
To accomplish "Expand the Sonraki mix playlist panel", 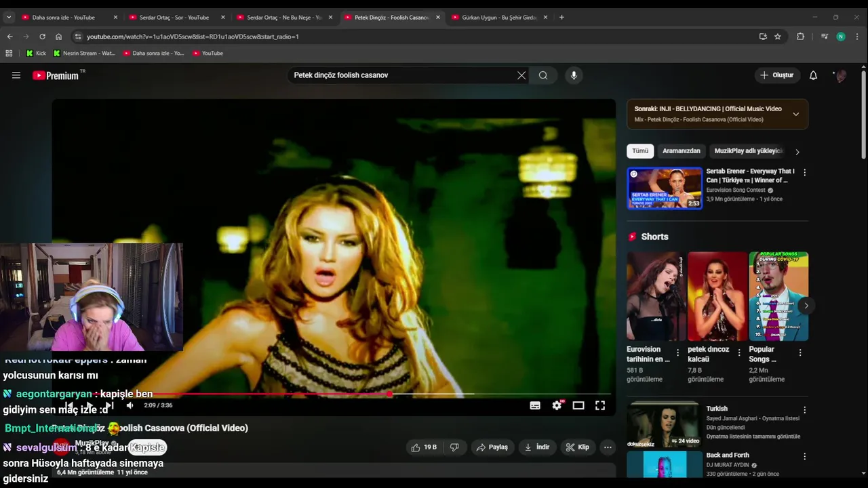I will click(796, 114).
